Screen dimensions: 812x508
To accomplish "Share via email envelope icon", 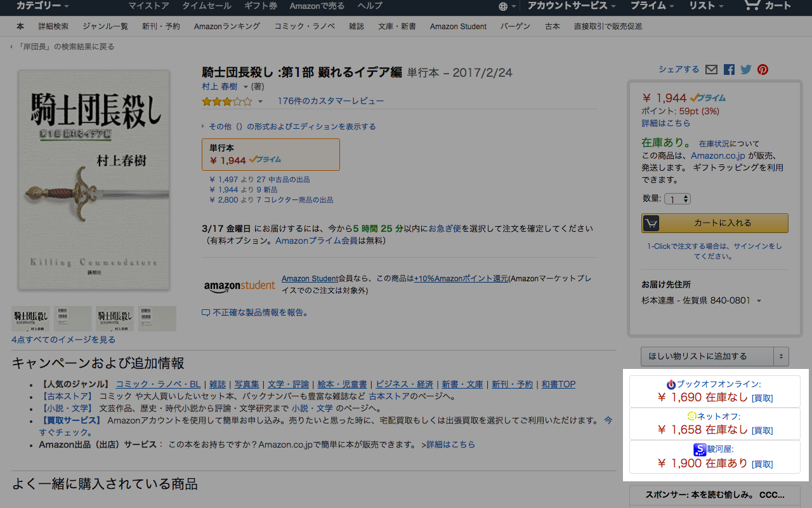I will (x=711, y=70).
